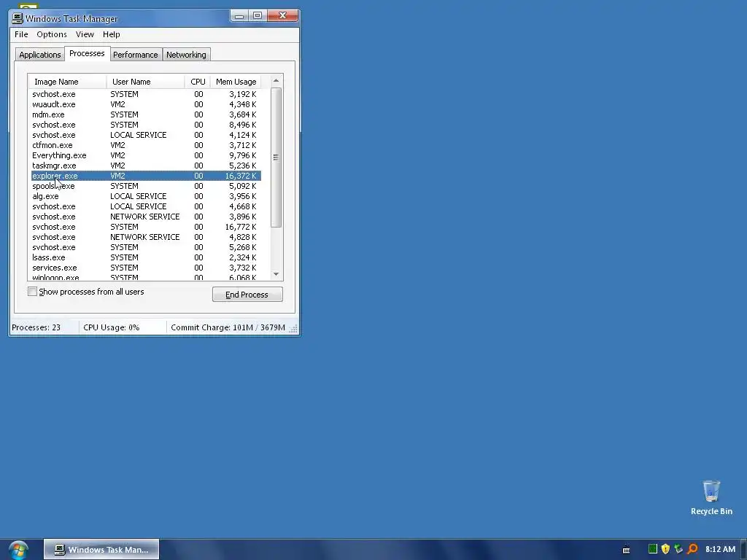This screenshot has height=560, width=747.
Task: Select the taskmgr.exe process row
Action: pyautogui.click(x=146, y=166)
